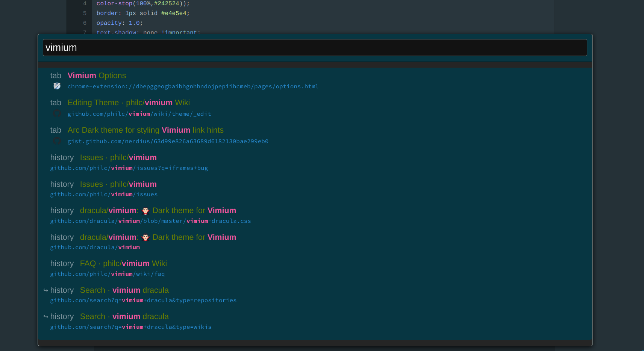Click the search type=wikis URL text
The height and width of the screenshot is (351, 644).
131,327
